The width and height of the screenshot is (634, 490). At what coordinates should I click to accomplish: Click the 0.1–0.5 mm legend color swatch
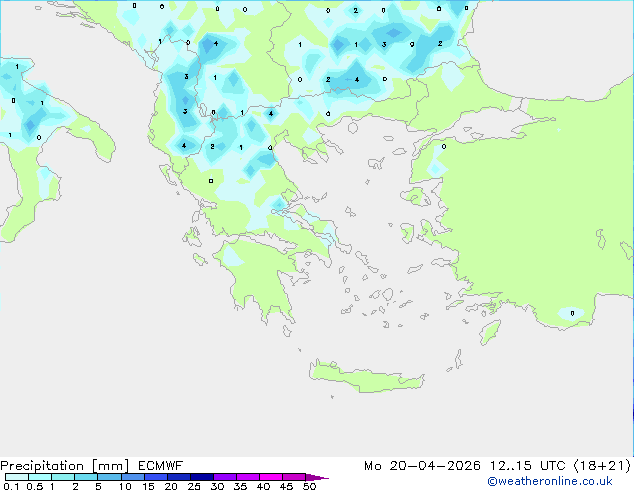(17, 477)
